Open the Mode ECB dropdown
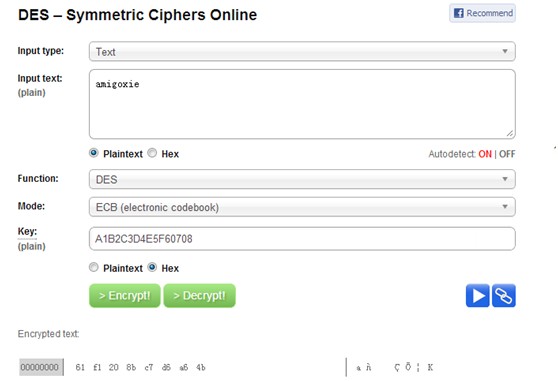 pos(302,207)
